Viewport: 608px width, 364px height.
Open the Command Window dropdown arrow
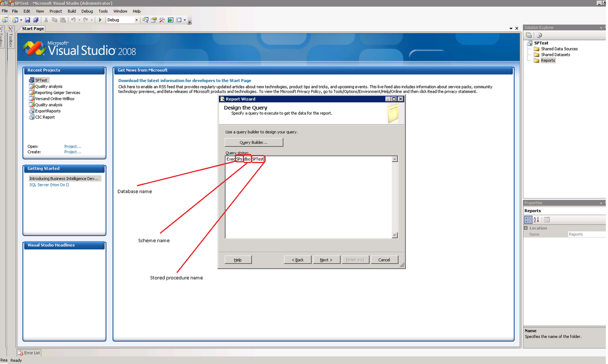185,20
